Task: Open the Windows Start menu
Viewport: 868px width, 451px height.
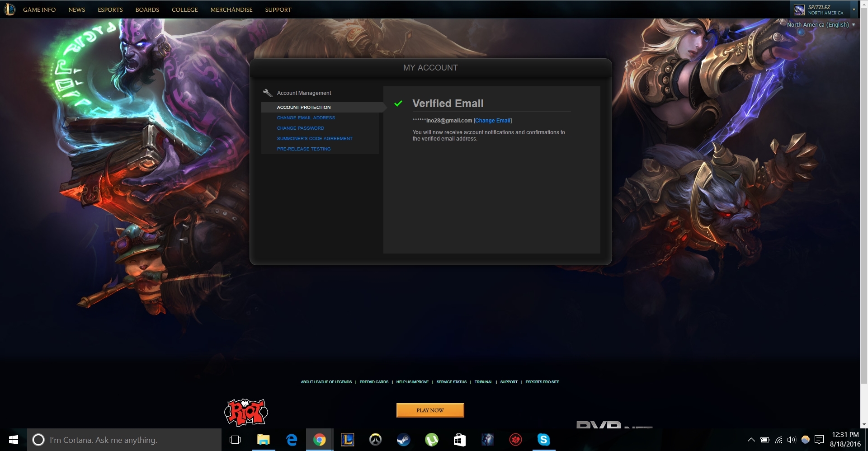Action: [14, 440]
